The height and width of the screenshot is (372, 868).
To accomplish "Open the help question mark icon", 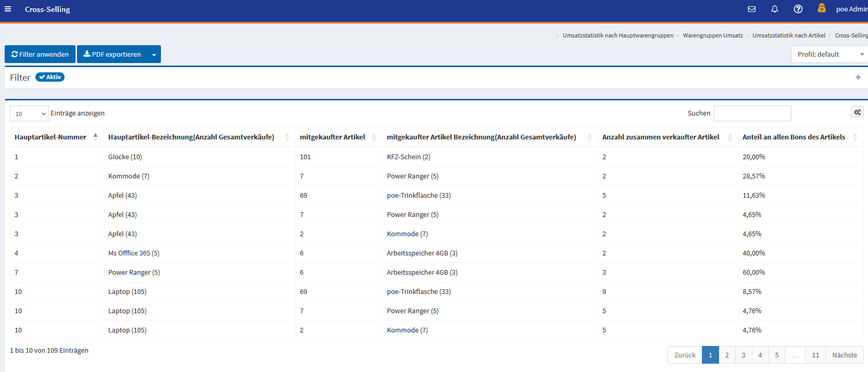I will pyautogui.click(x=798, y=9).
